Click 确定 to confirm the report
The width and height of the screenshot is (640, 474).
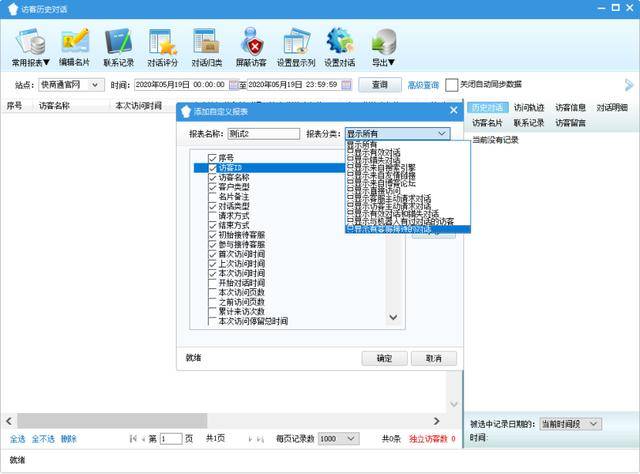pos(384,358)
